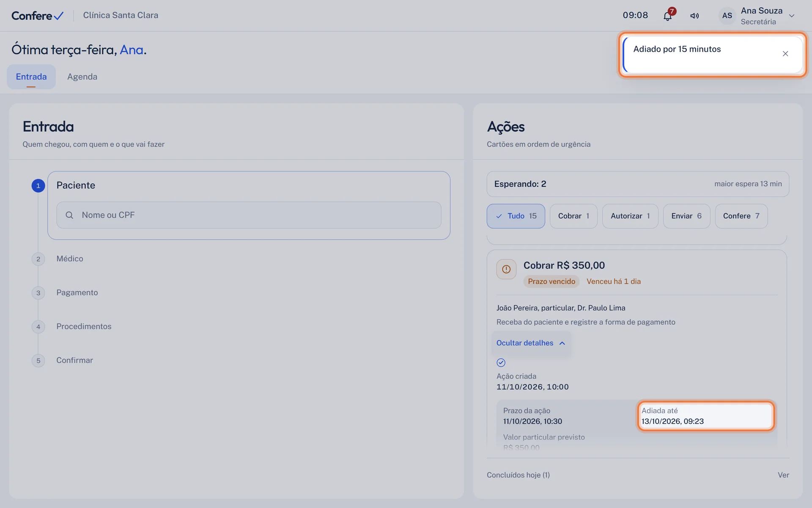
Task: Switch to the Agenda tab
Action: tap(82, 77)
